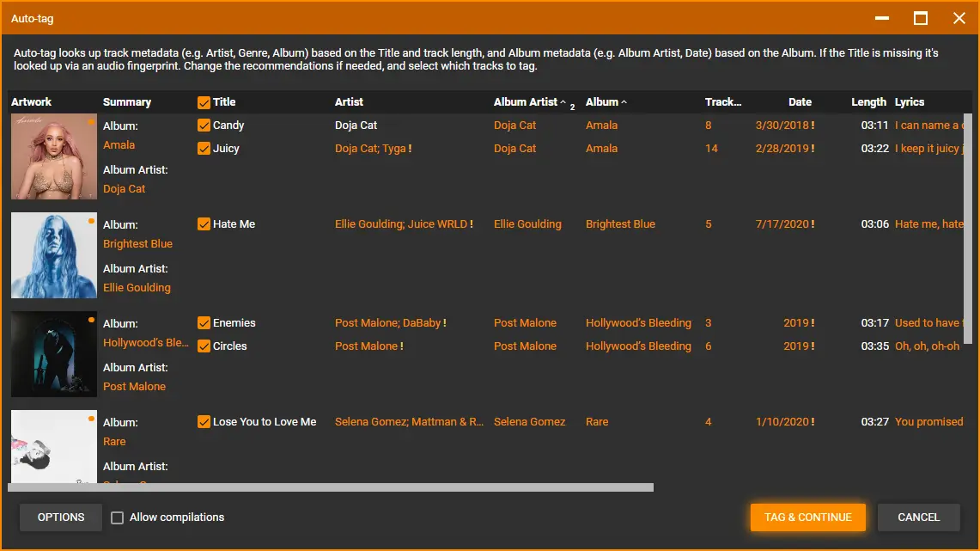Screen dimensions: 980x551
Task: Click the Album column sort arrow
Action: 623,101
